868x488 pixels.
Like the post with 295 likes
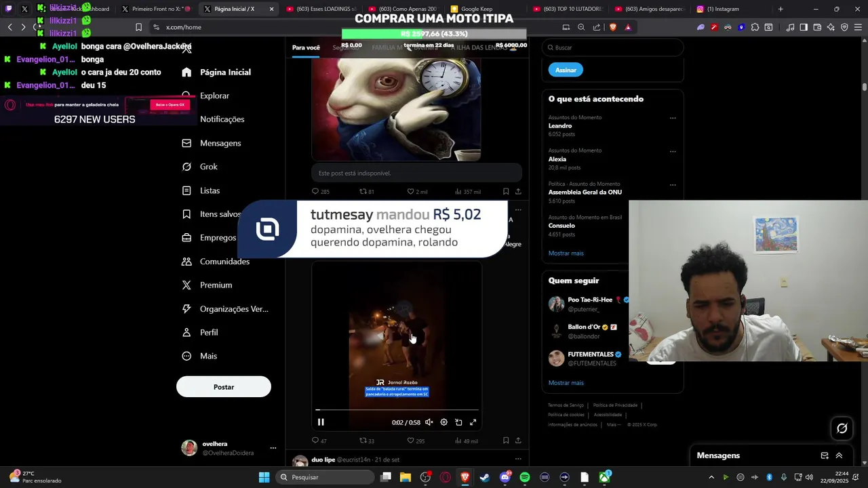(x=416, y=441)
